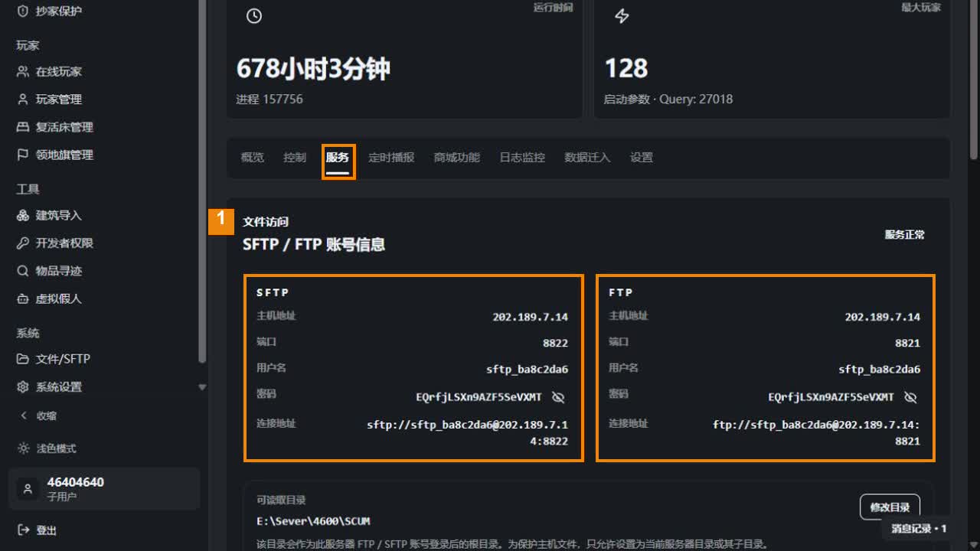Click the 登出 logout icon
This screenshot has height=551, width=980.
tap(23, 530)
